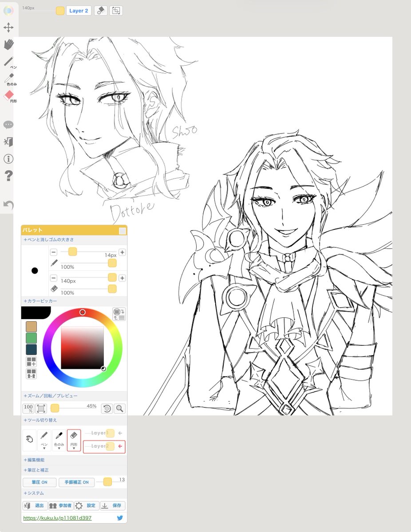Viewport: 411px width, 532px height.
Task: Increase eraser size with the plus button
Action: coord(122,278)
